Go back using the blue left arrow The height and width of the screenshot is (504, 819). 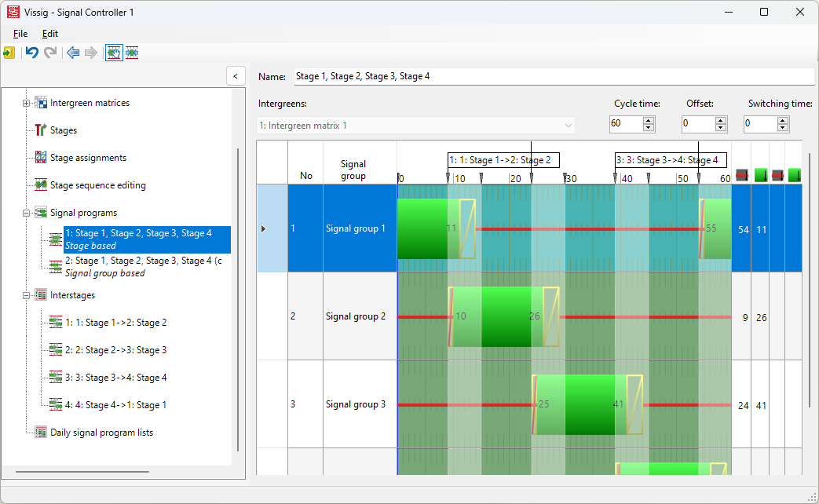73,53
